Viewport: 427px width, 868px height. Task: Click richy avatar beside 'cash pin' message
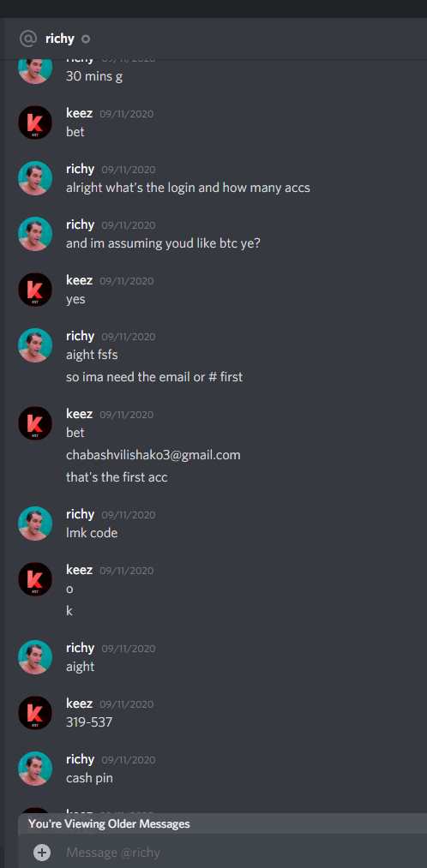(35, 769)
